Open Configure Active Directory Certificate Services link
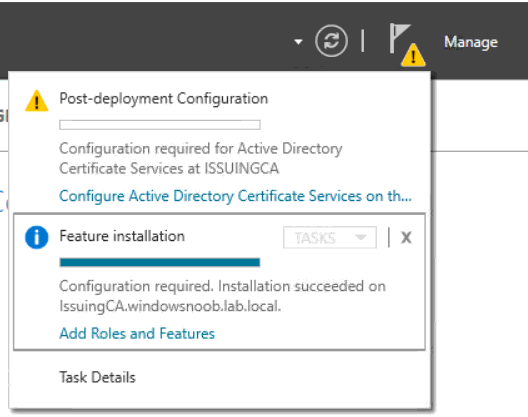The height and width of the screenshot is (417, 528). pos(235,196)
